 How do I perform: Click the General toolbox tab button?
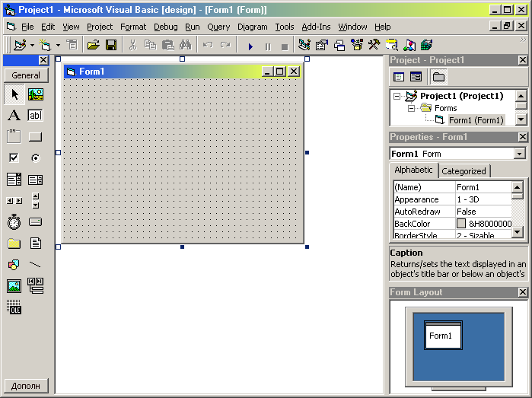[26, 75]
